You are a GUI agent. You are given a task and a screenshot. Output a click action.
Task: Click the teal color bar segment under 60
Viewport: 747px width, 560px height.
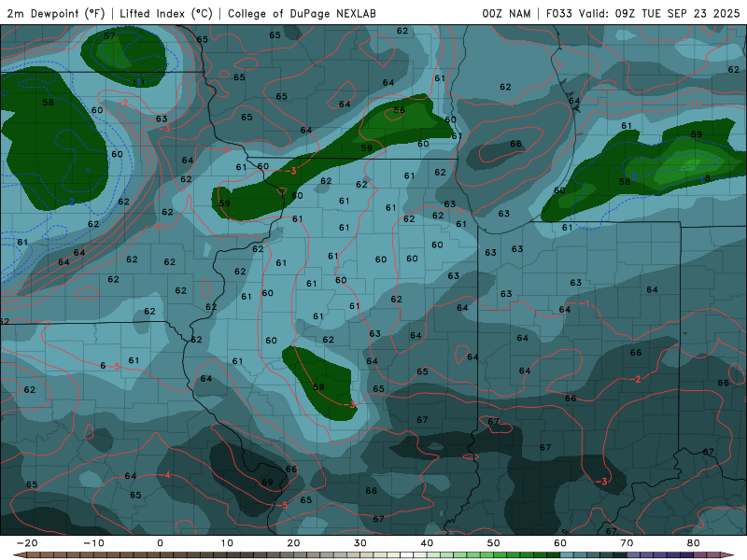coord(567,555)
